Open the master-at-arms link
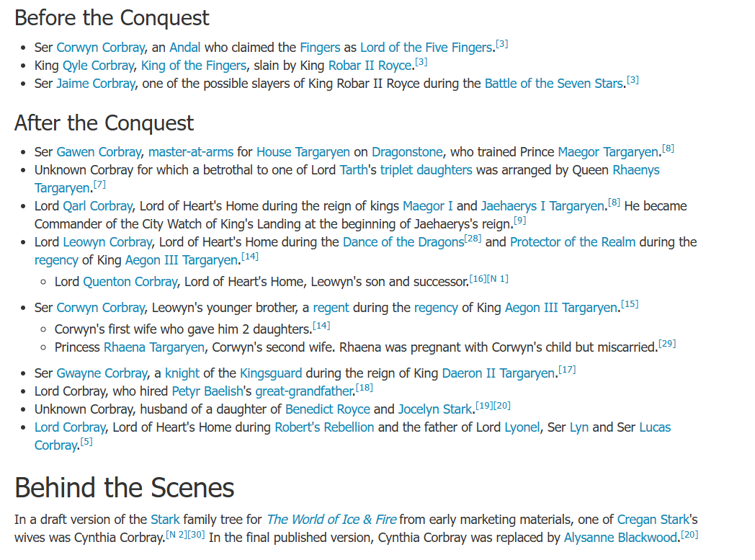 tap(191, 152)
